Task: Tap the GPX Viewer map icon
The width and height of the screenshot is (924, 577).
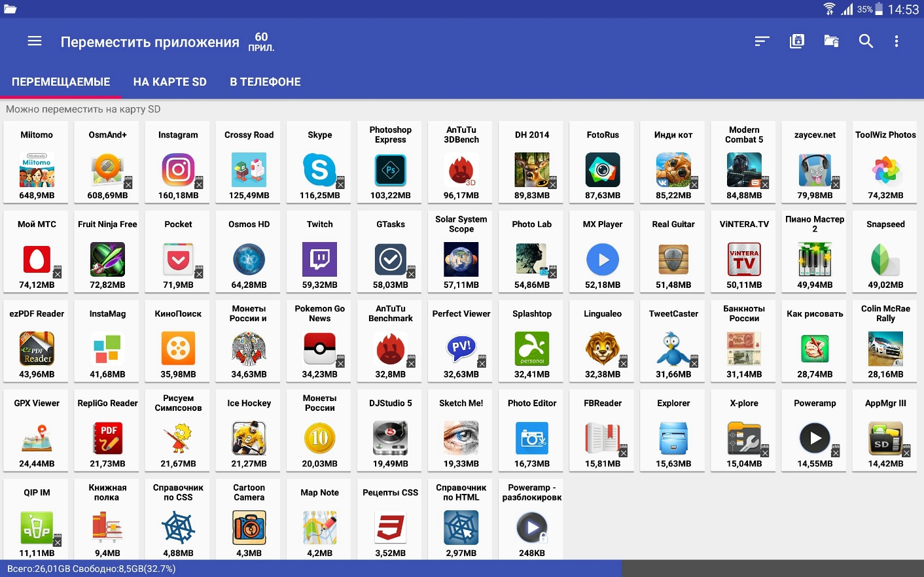Action: coord(37,438)
